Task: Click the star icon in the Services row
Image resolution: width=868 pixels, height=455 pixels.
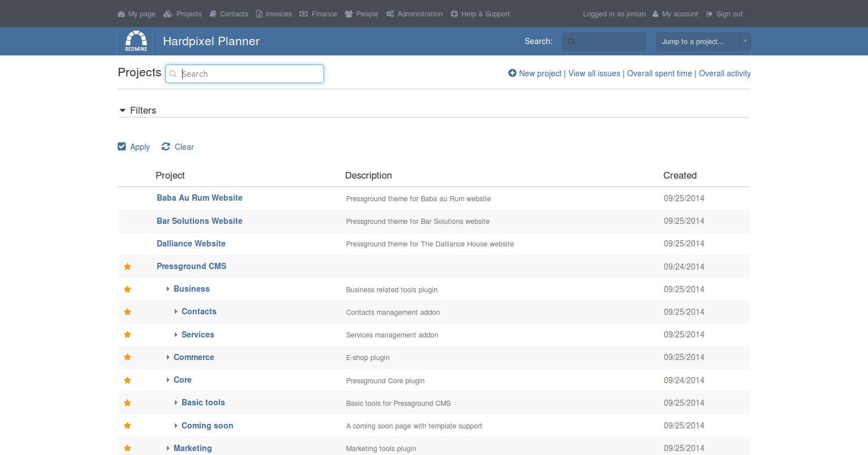Action: click(x=128, y=335)
